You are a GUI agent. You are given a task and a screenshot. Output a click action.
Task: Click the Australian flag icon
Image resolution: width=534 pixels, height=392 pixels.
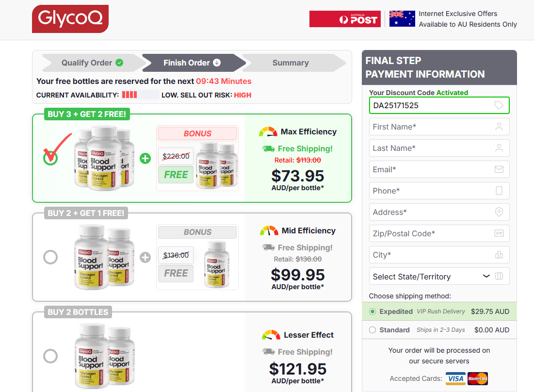point(402,19)
